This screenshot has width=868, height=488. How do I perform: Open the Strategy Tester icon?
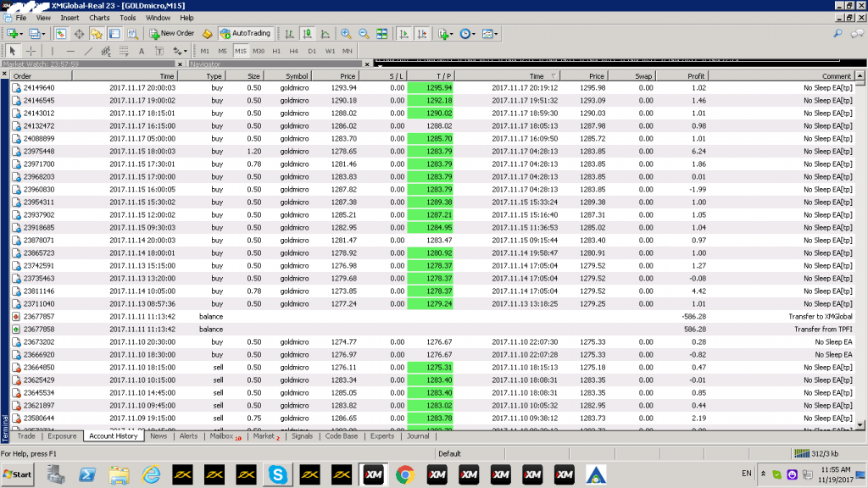pos(133,34)
